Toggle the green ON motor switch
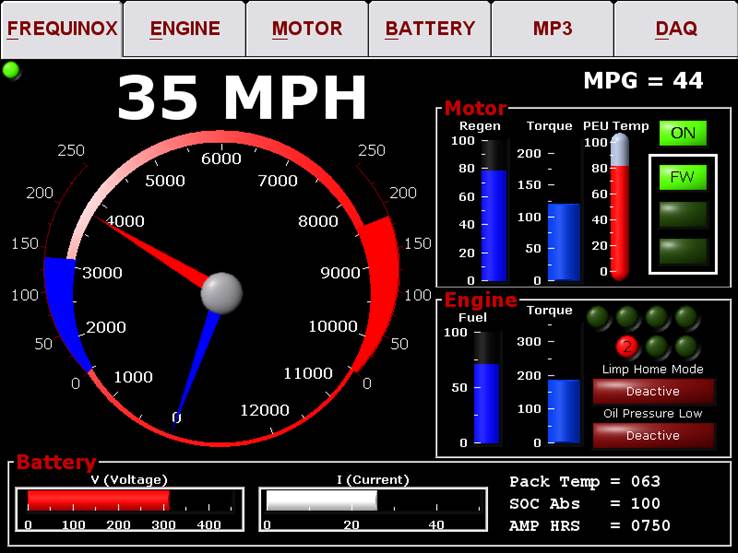738x553 pixels. (x=683, y=133)
